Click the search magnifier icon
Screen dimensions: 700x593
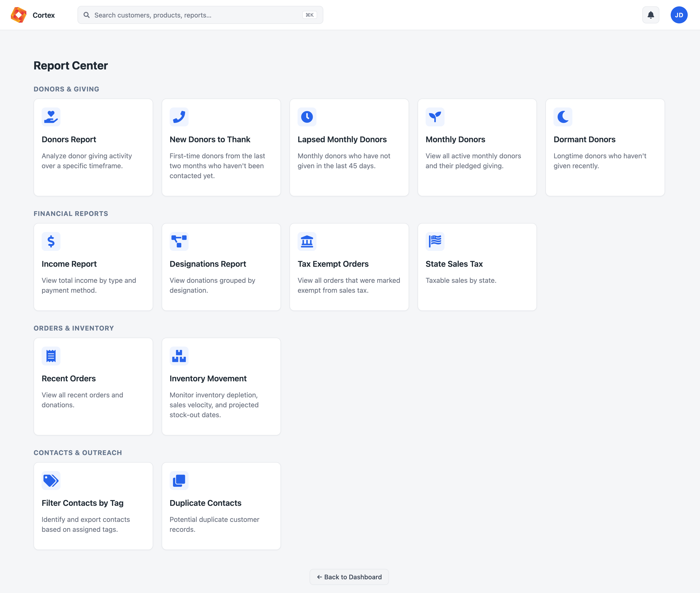pos(86,15)
